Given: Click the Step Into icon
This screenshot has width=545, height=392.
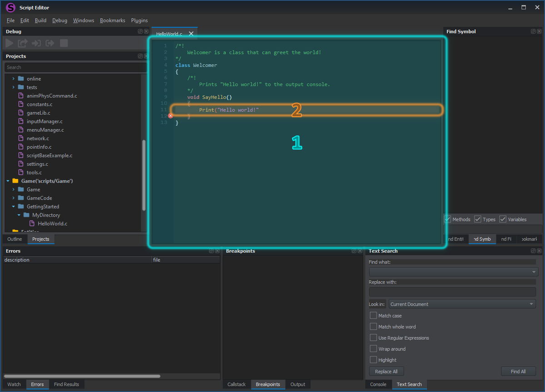Looking at the screenshot, I should 37,43.
